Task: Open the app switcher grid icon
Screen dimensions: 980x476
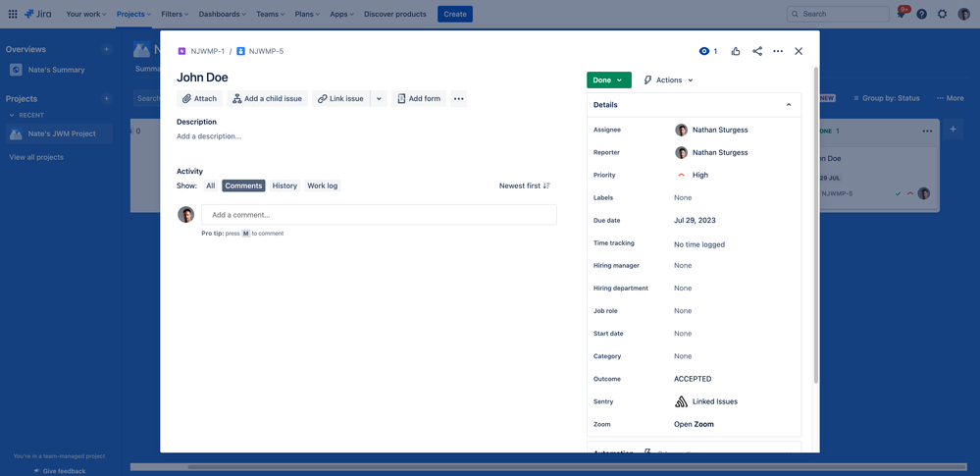Action: 13,14
